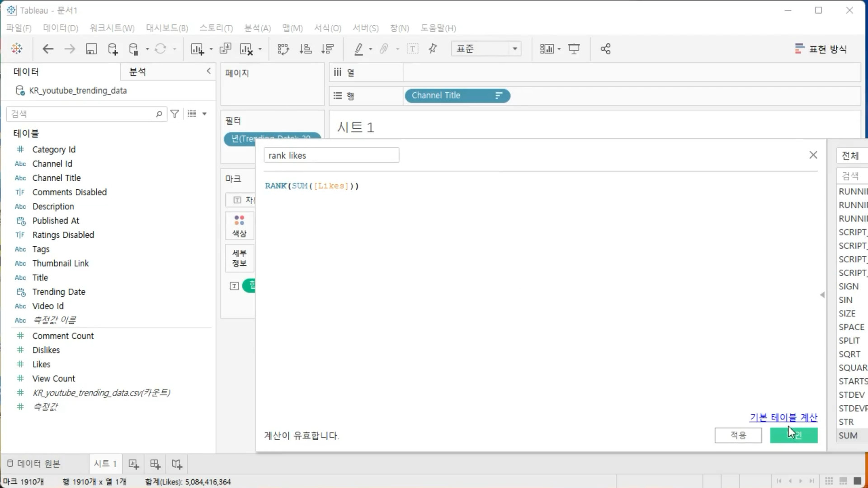Open the 전체 function category dropdown

click(852, 156)
